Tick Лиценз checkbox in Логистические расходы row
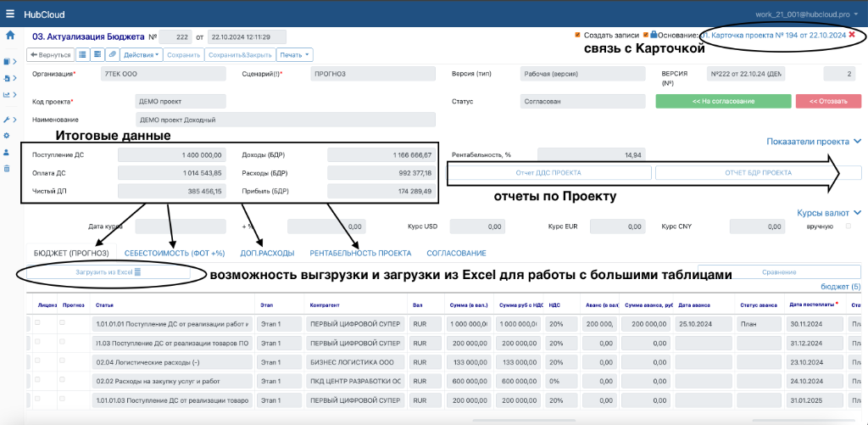The height and width of the screenshot is (425, 868). (x=37, y=361)
